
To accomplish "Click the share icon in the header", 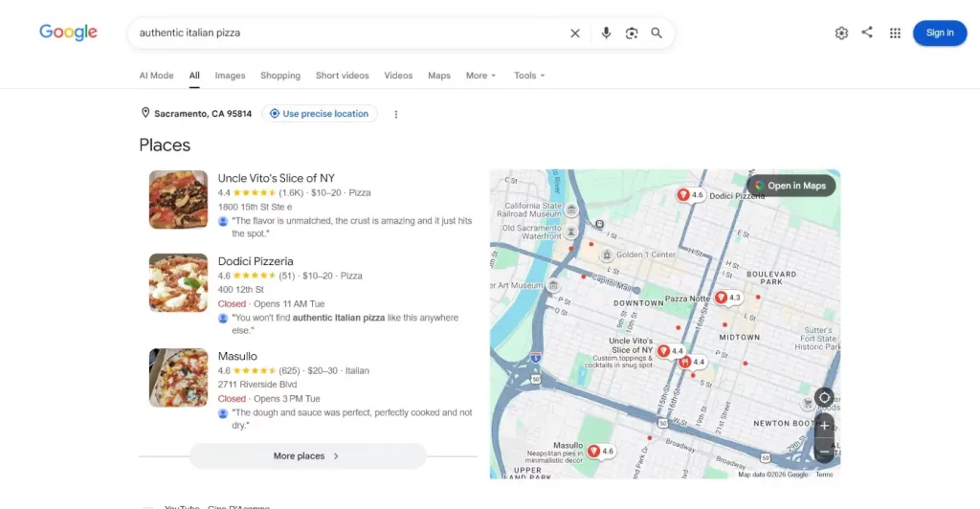I will [867, 33].
